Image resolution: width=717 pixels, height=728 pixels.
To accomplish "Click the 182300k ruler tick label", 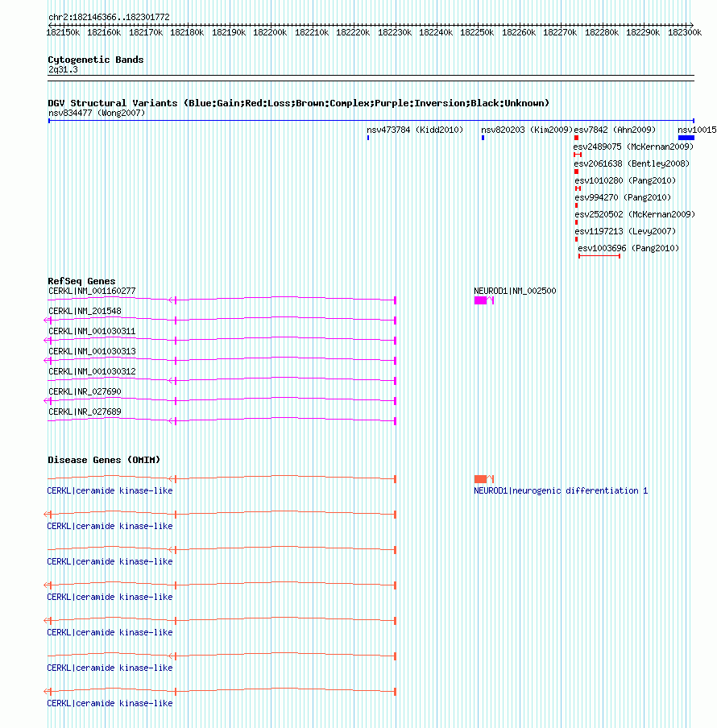I will click(x=685, y=32).
